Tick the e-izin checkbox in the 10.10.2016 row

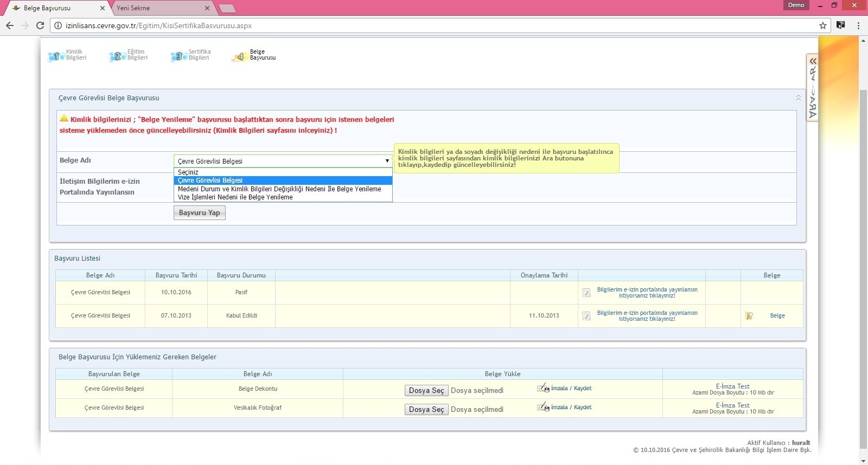(x=586, y=293)
